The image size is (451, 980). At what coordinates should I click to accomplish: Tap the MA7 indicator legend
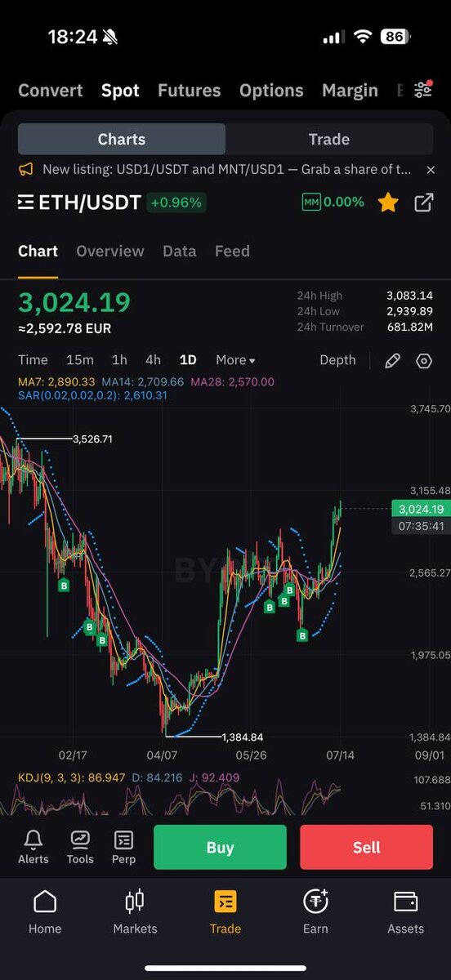click(x=56, y=381)
